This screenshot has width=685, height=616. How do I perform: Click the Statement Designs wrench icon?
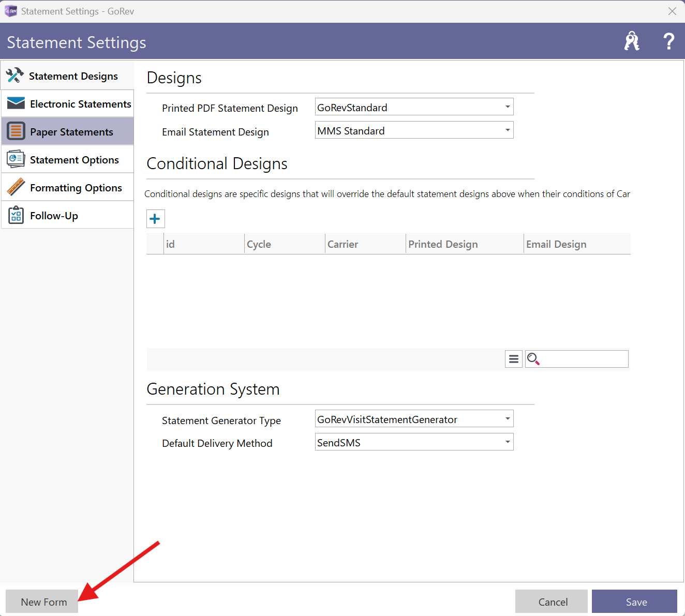[x=15, y=76]
